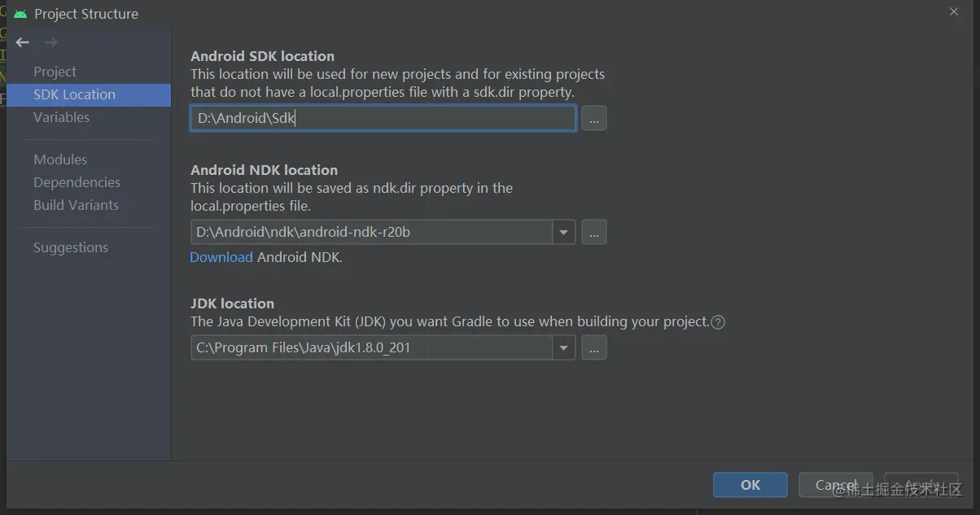The height and width of the screenshot is (515, 980).
Task: Select SDK Location in sidebar
Action: [89, 94]
